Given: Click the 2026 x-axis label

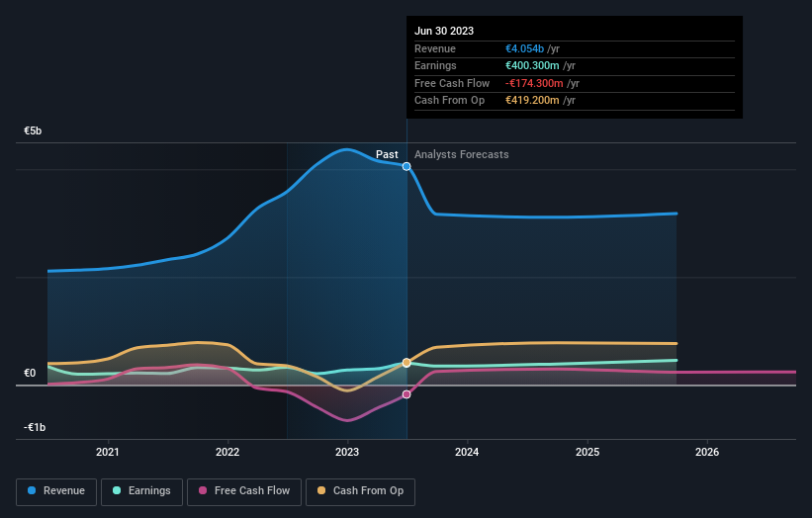Looking at the screenshot, I should click(707, 453).
